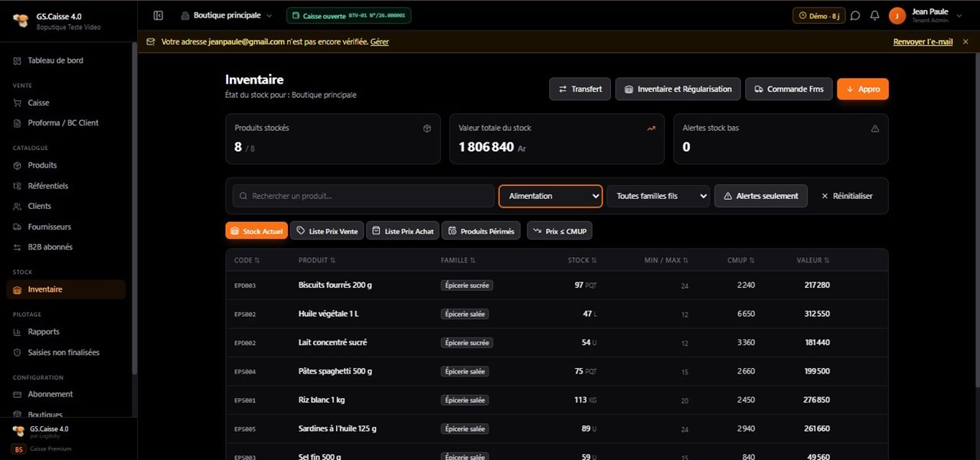Viewport: 980px width, 460px height.
Task: Click the low stock alert triangle icon
Action: click(875, 129)
